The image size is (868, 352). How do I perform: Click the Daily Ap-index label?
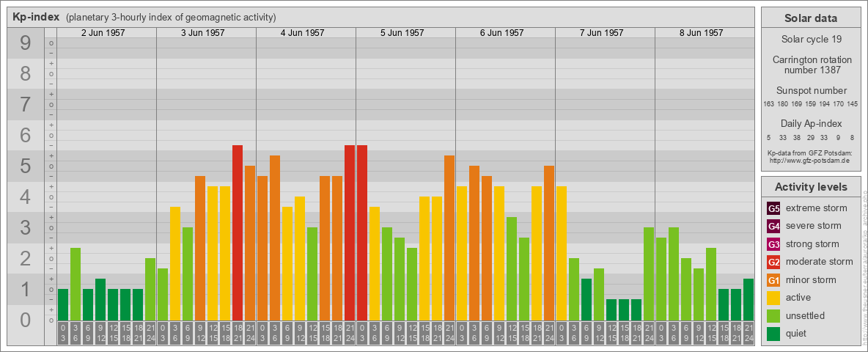tap(811, 123)
